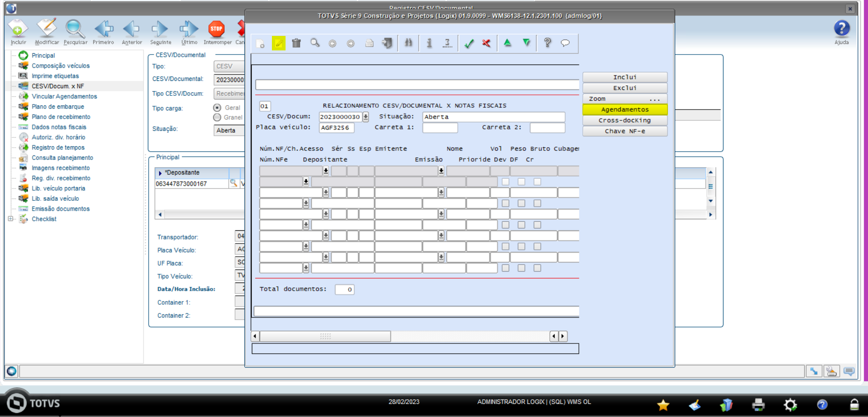Viewport: 868px width, 417px height.
Task: Toggle DF checkbox in the first gray grid row
Action: (x=521, y=182)
